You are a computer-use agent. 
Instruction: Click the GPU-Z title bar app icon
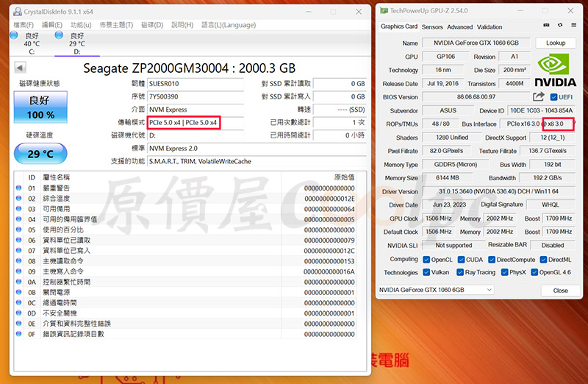point(384,11)
